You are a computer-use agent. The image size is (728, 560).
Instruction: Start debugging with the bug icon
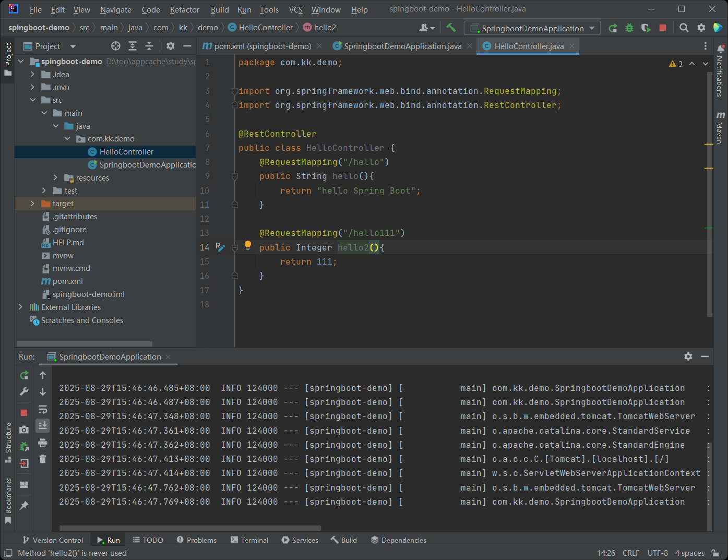point(629,28)
